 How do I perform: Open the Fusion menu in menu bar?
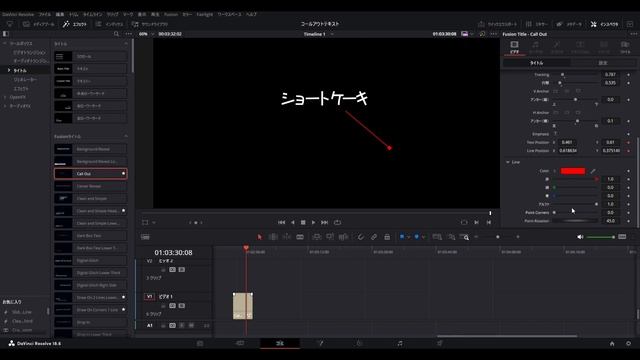(171, 14)
